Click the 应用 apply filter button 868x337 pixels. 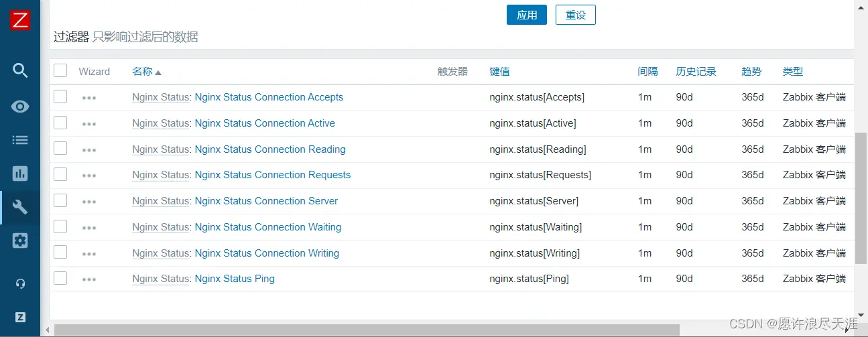click(x=527, y=15)
